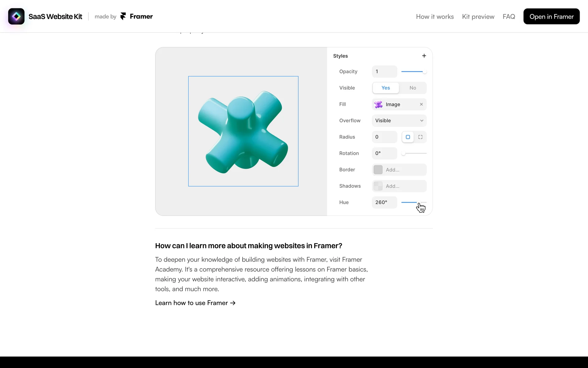This screenshot has width=588, height=368.
Task: Click the Overflow dropdown chevron arrow
Action: tap(422, 121)
